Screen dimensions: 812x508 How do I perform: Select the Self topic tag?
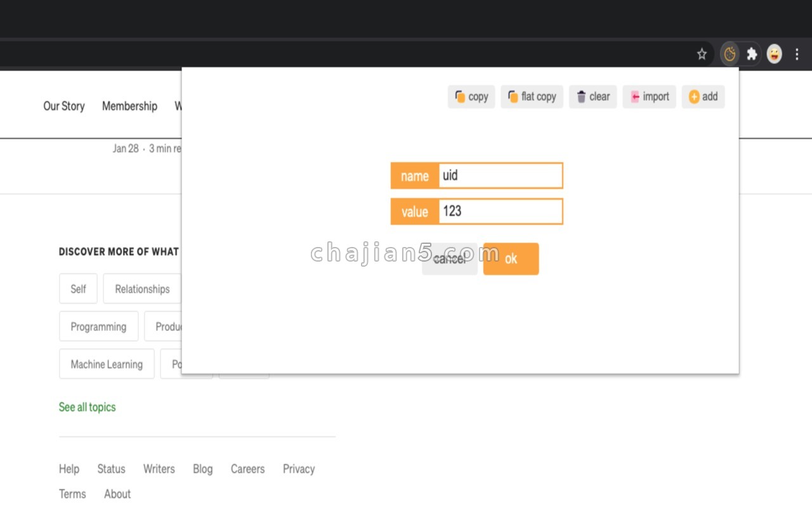coord(78,289)
